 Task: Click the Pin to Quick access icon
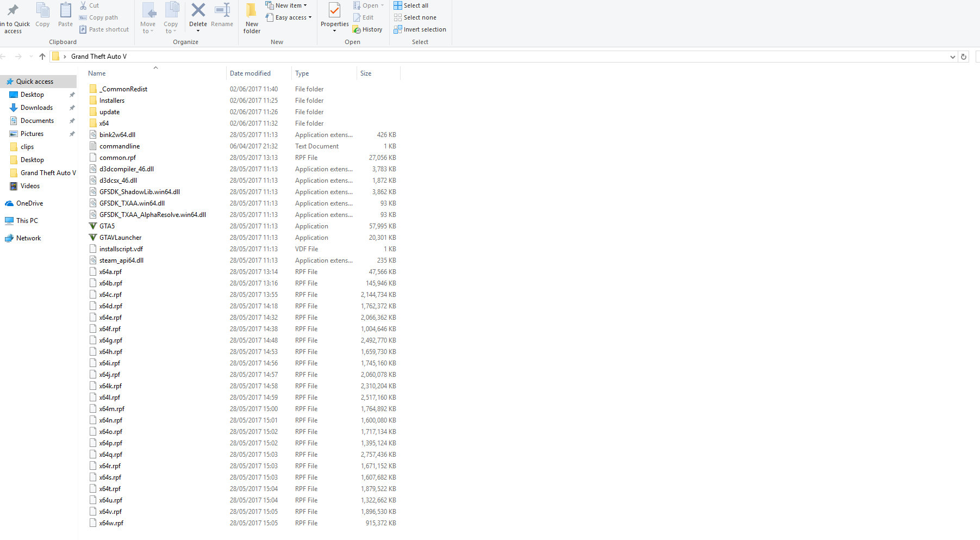(x=13, y=10)
